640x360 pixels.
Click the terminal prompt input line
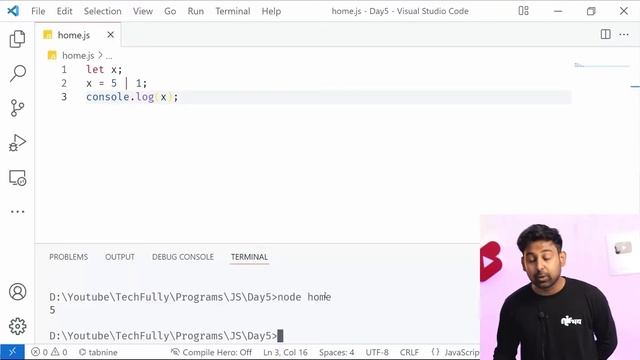pos(166,336)
